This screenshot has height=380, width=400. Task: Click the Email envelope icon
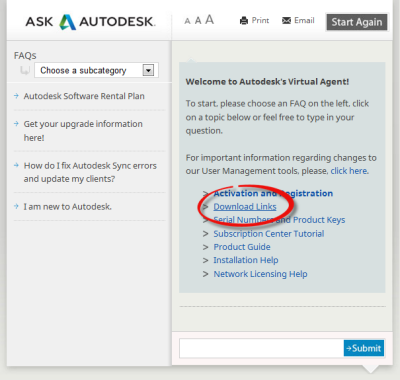[x=286, y=21]
